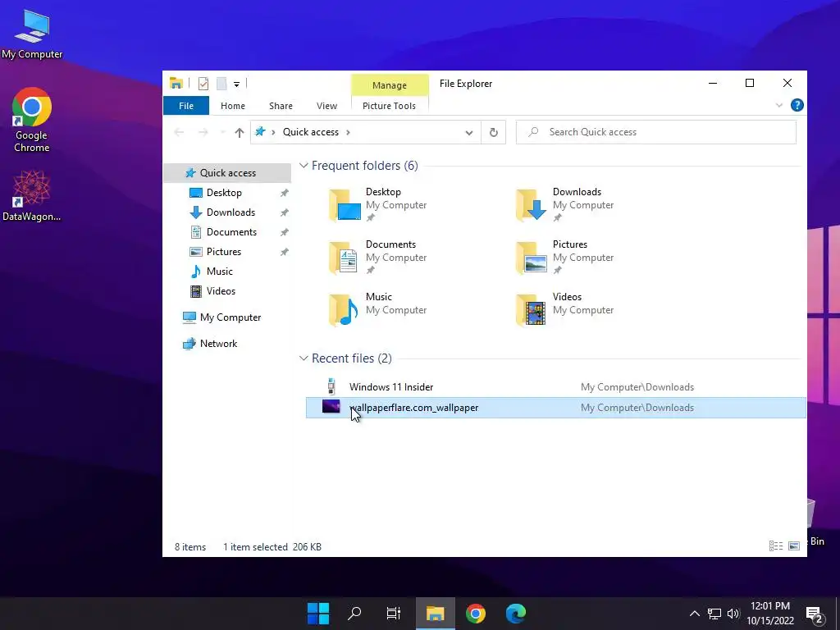
Task: Click the Search Quick access field
Action: point(655,132)
